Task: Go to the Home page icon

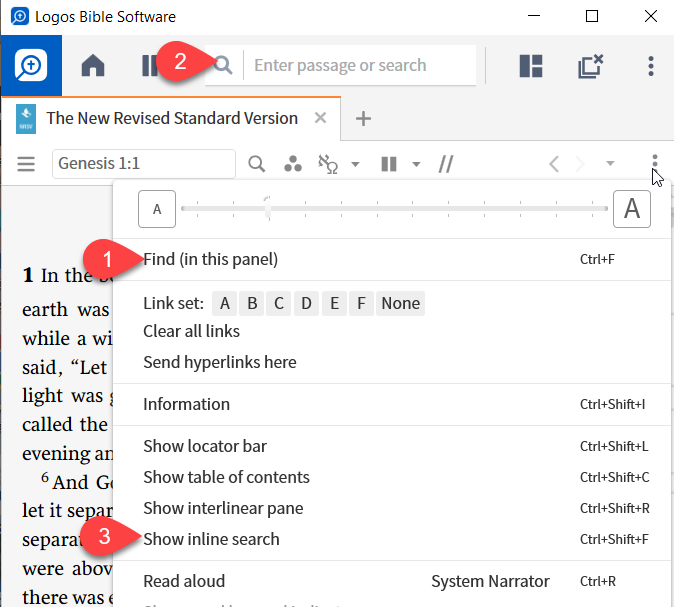Action: point(93,66)
